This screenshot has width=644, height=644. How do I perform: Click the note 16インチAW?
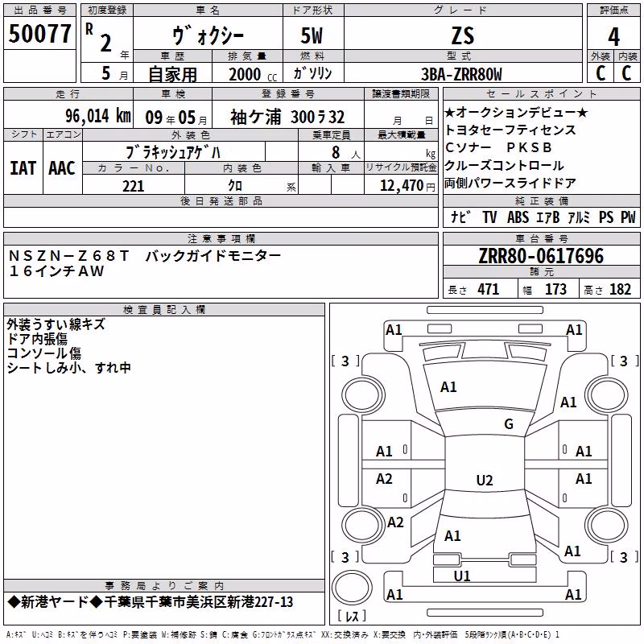tap(56, 271)
